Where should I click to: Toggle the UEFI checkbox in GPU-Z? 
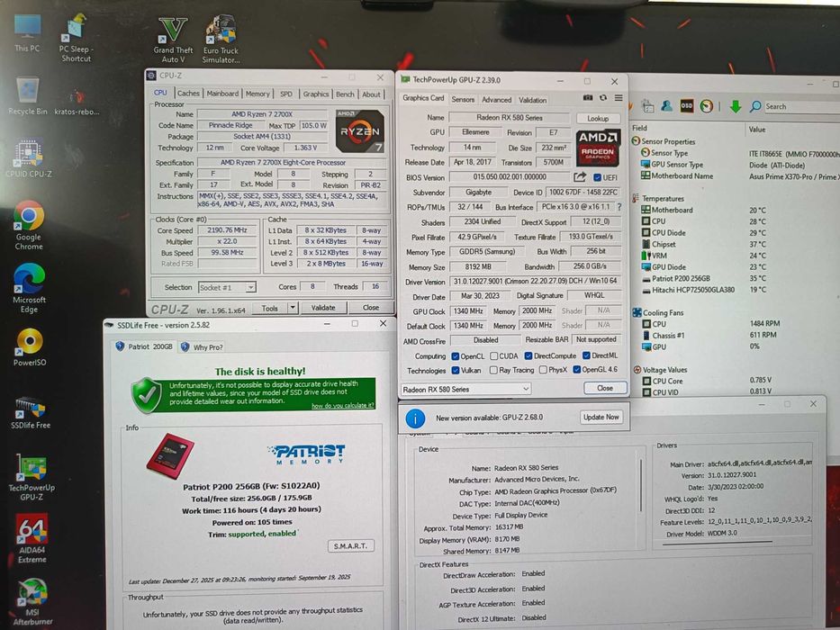click(x=597, y=177)
